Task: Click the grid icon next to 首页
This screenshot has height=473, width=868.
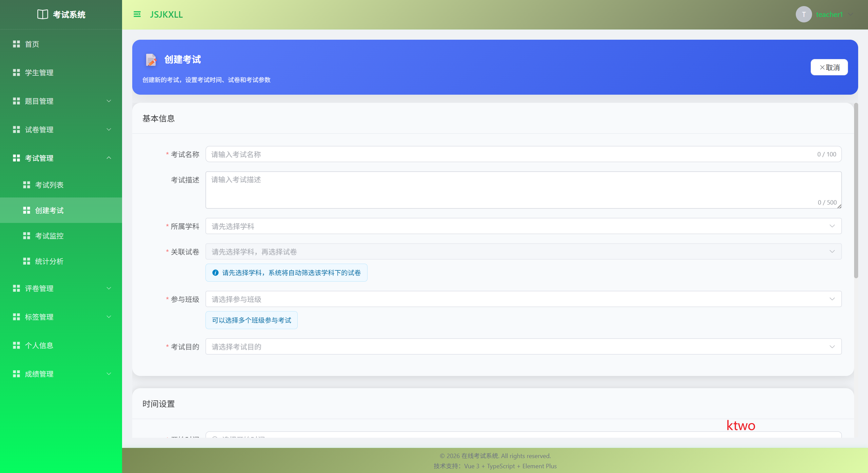Action: coord(16,44)
